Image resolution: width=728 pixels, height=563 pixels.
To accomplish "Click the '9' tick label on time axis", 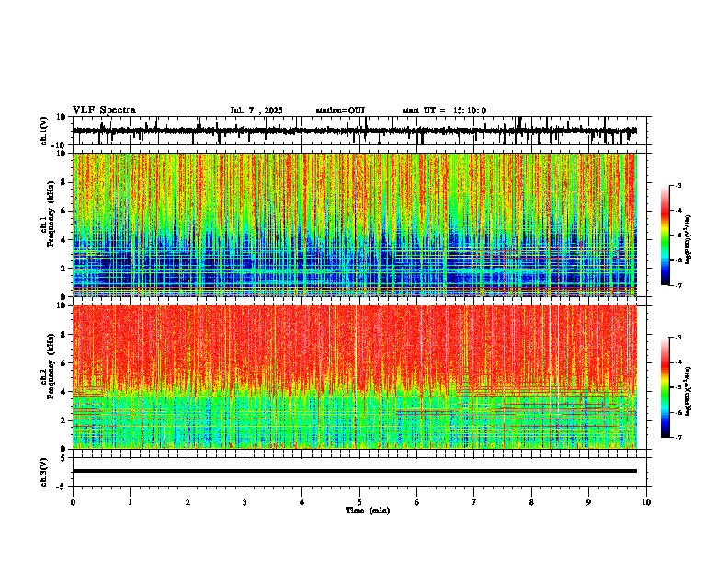I will [x=588, y=502].
